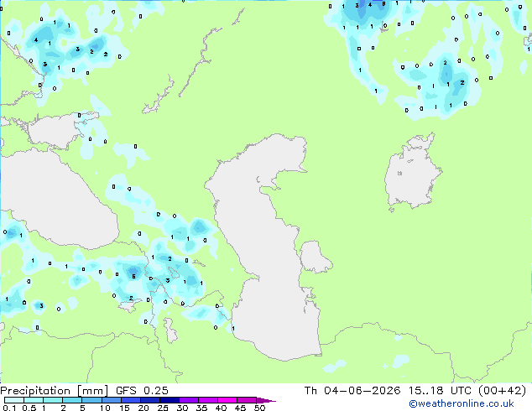The width and height of the screenshot is (532, 411).
Task: Click the 25–30 mm dark navy swatch
Action: [x=170, y=400]
